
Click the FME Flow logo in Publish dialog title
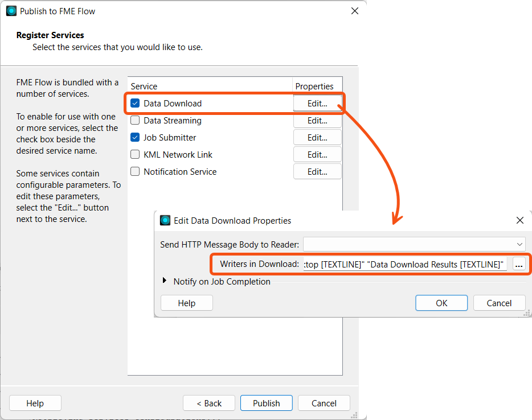pos(11,10)
